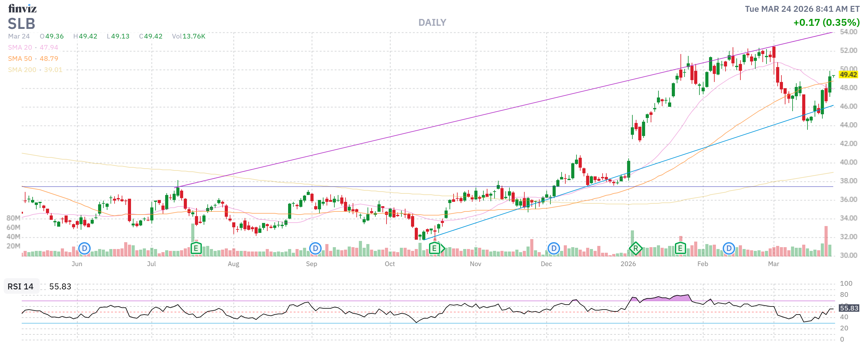
Task: Click the 55.83 RSI value tag on axis
Action: (x=848, y=308)
